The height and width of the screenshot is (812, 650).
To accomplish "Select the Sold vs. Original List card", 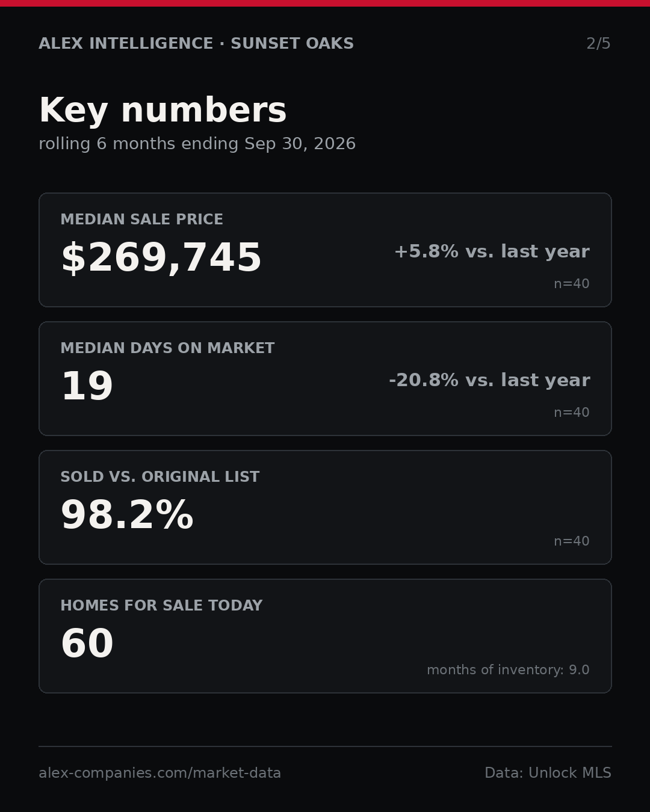I will pos(325,507).
